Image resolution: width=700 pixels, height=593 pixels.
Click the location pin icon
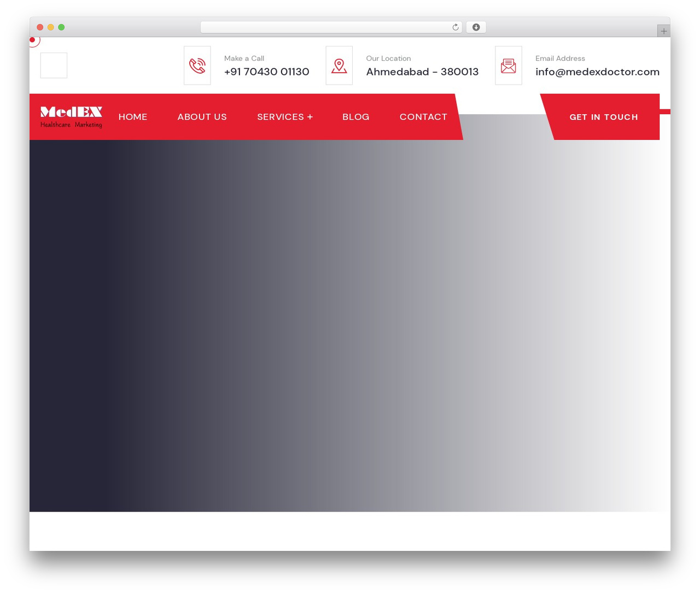point(339,66)
